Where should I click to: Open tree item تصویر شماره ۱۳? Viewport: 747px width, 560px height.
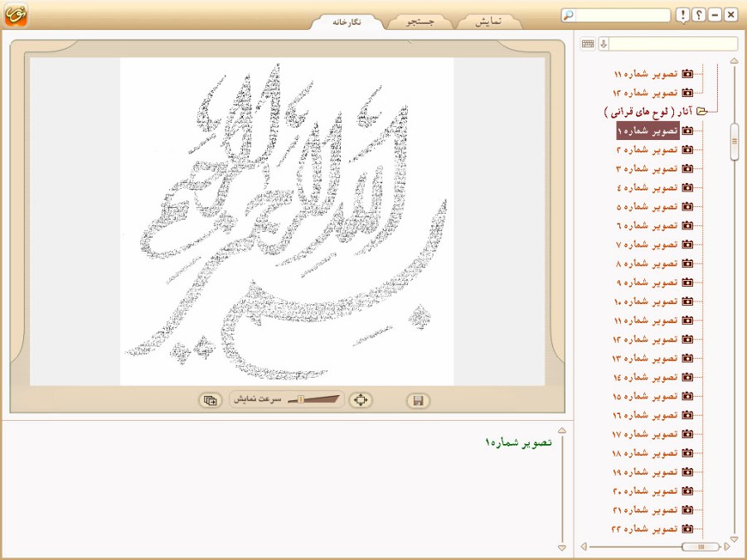pos(645,358)
